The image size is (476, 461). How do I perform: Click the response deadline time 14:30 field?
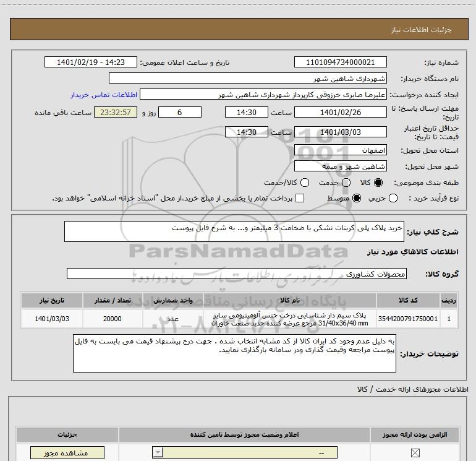(247, 113)
